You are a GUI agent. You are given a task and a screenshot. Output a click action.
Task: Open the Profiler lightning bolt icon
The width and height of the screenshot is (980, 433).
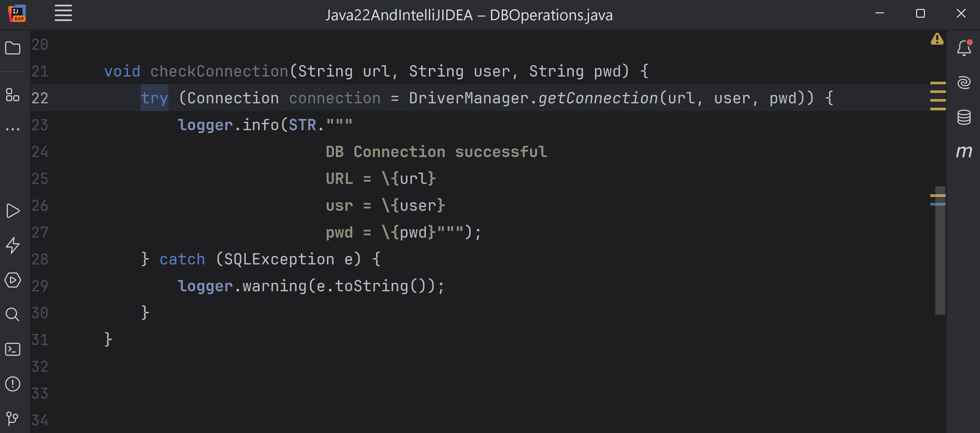(12, 245)
